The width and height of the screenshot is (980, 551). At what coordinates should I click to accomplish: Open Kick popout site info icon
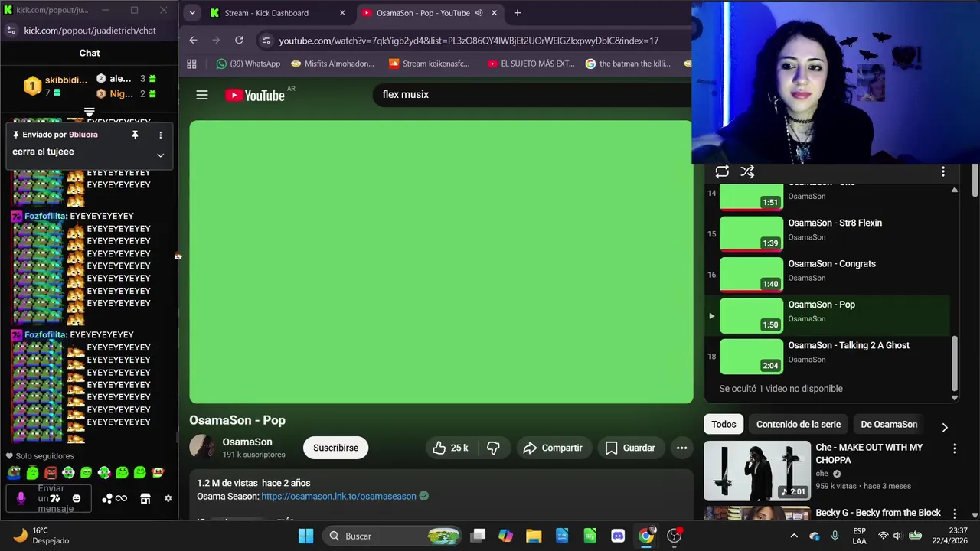(x=11, y=30)
